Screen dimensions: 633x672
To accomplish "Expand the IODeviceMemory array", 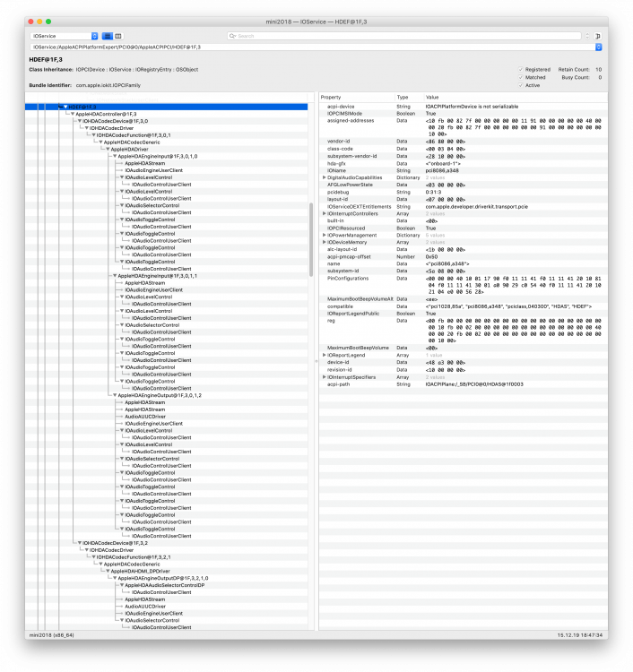I will tap(325, 242).
